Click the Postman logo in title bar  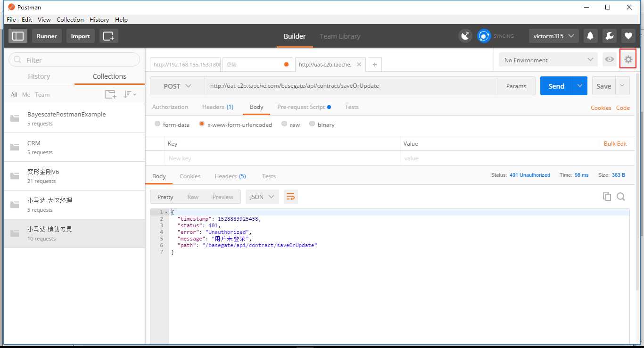[x=12, y=7]
